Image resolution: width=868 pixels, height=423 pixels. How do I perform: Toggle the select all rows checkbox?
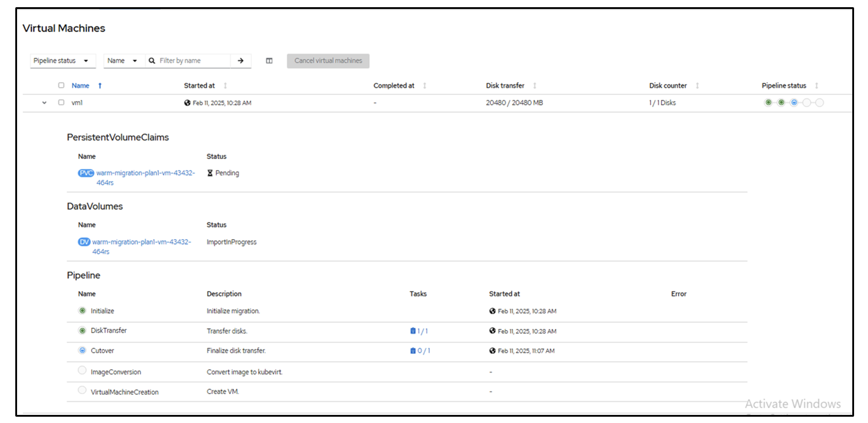(61, 85)
